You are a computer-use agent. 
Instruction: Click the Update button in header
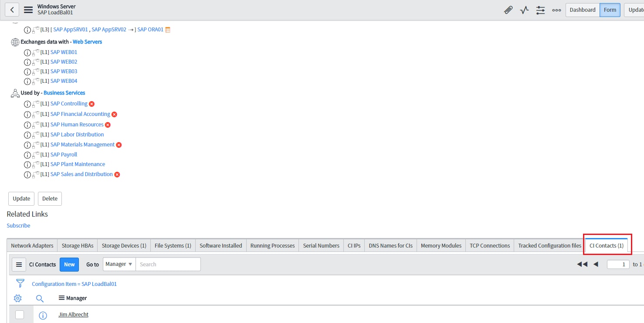(634, 10)
